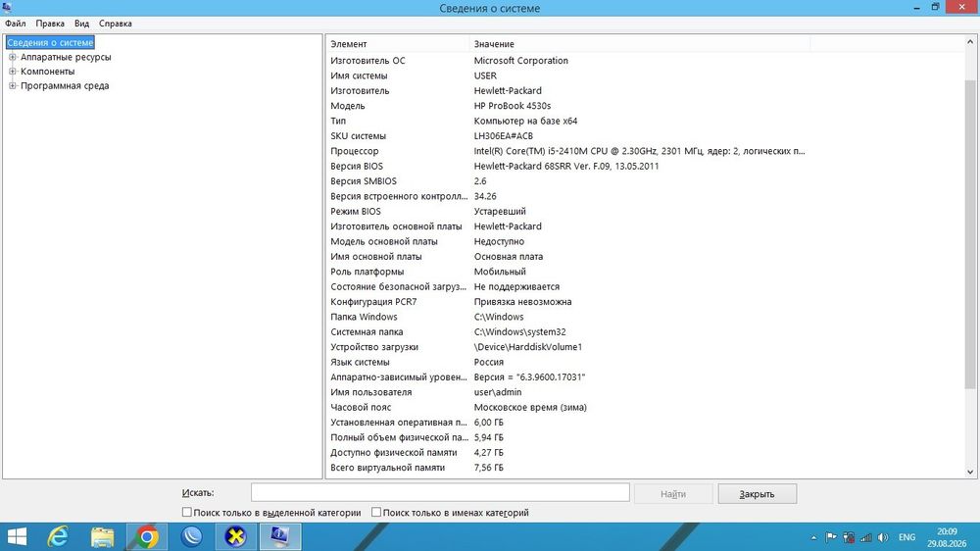Expand the Компоненты tree node
Image resolution: width=980 pixels, height=551 pixels.
click(x=13, y=72)
